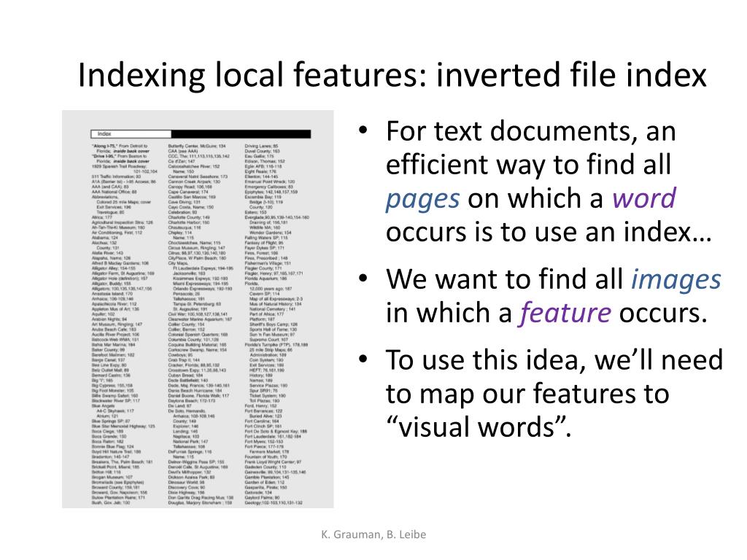Click the index entry "Falling Waters SP; 115"
Image resolution: width=747 pixels, height=560 pixels.
point(266,238)
